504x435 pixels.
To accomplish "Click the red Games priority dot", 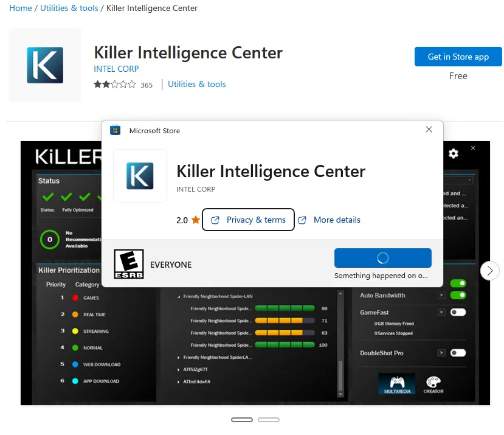I will click(75, 298).
